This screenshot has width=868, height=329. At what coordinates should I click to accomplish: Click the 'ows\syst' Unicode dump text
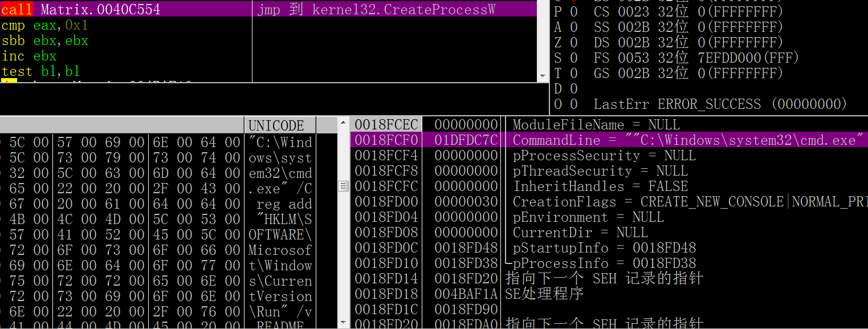(x=280, y=157)
